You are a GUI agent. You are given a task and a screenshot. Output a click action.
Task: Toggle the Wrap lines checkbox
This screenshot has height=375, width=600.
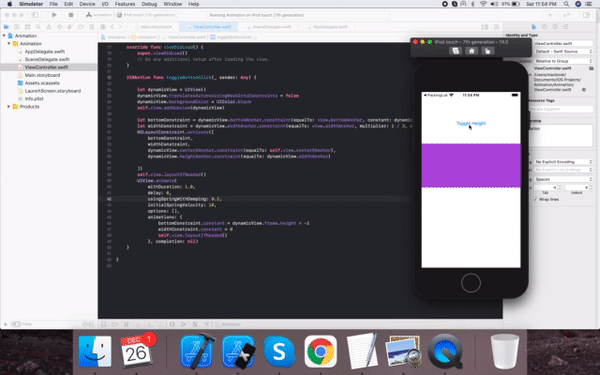coord(535,199)
